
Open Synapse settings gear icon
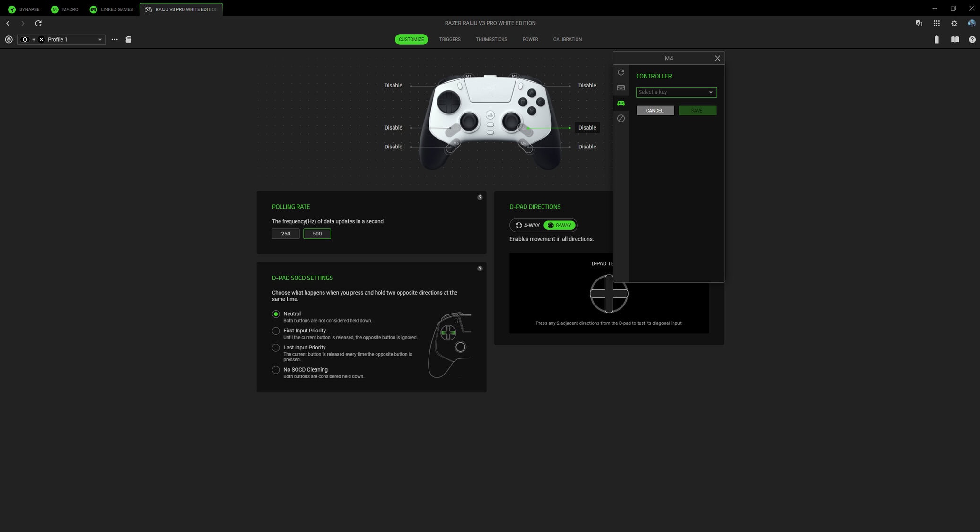pos(954,23)
